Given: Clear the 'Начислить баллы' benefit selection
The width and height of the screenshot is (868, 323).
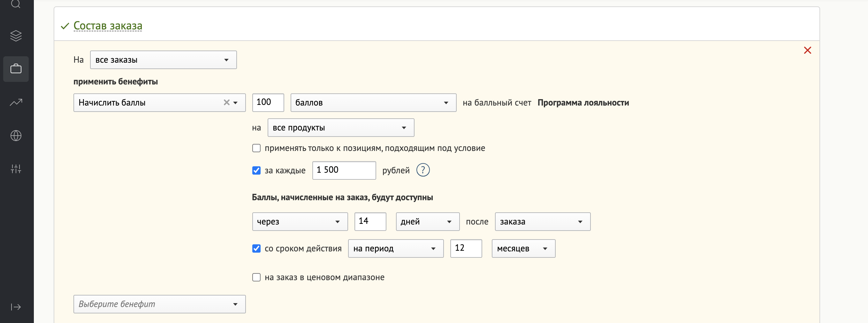Looking at the screenshot, I should 226,103.
